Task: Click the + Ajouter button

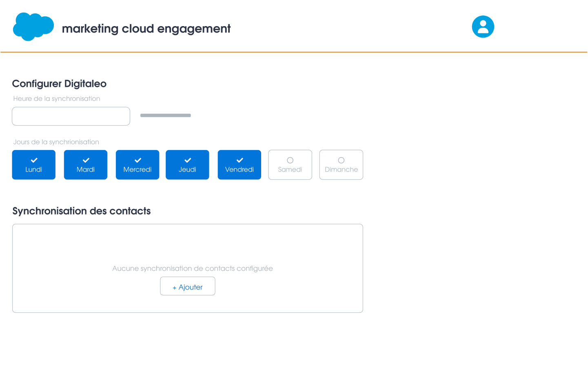Action: tap(187, 286)
